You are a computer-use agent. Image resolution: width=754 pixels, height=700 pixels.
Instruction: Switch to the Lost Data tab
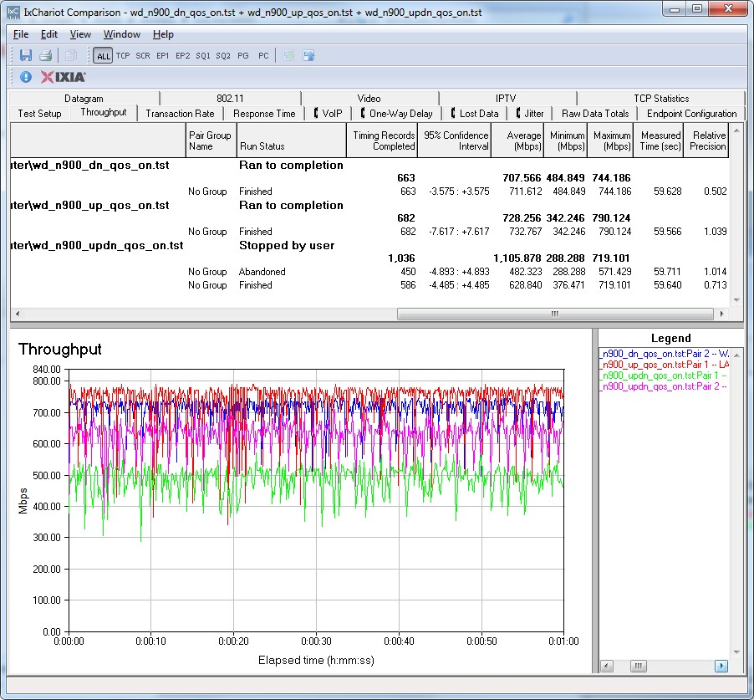(475, 114)
